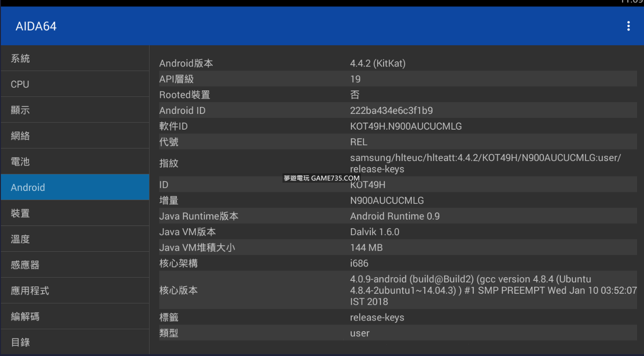Select the value KOT49H.N900AUCUCMLG

click(x=406, y=126)
